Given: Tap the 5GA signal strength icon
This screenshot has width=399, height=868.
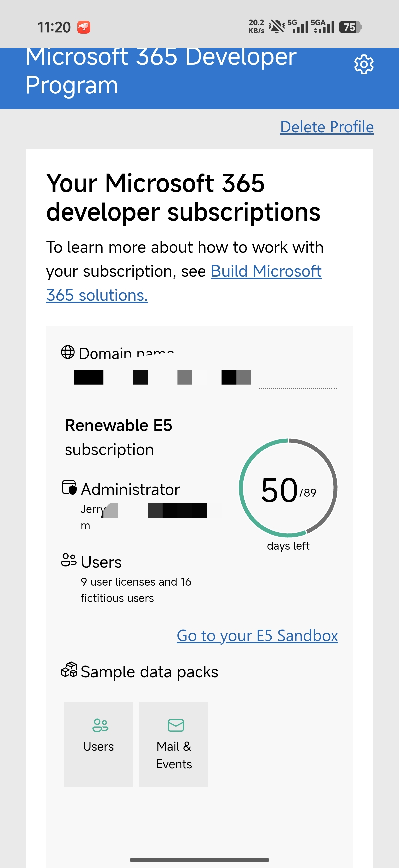Looking at the screenshot, I should (322, 26).
